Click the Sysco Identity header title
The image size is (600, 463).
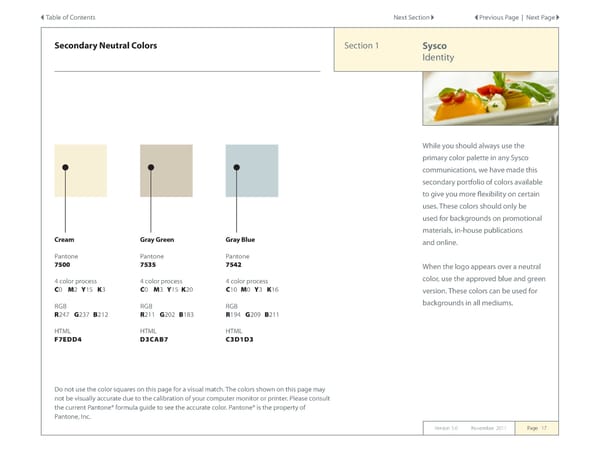439,52
